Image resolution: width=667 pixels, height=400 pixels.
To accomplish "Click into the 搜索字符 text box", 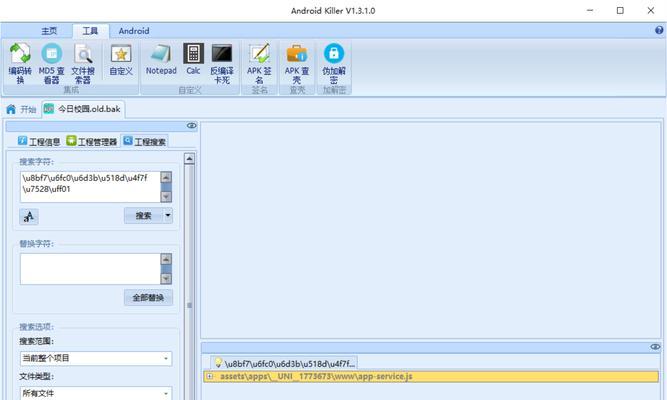I will 90,187.
